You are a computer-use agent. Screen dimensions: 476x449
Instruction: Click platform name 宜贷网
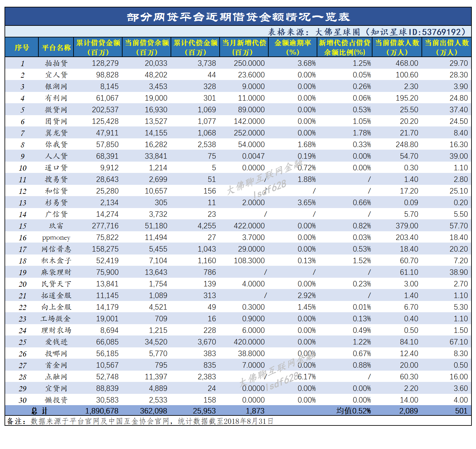56,388
